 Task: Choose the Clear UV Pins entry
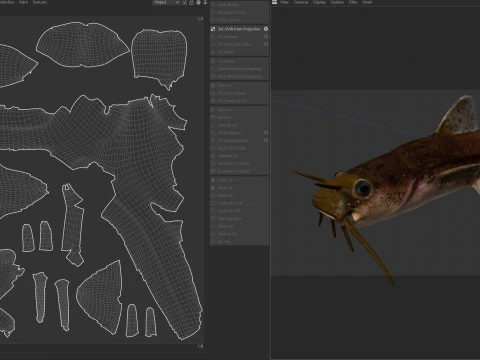click(x=229, y=20)
